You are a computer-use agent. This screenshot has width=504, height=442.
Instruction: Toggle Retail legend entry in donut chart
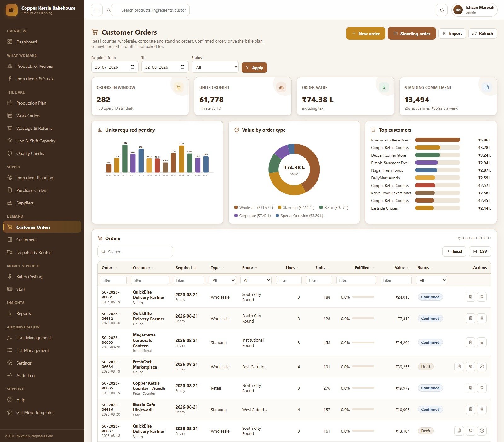coord(334,208)
